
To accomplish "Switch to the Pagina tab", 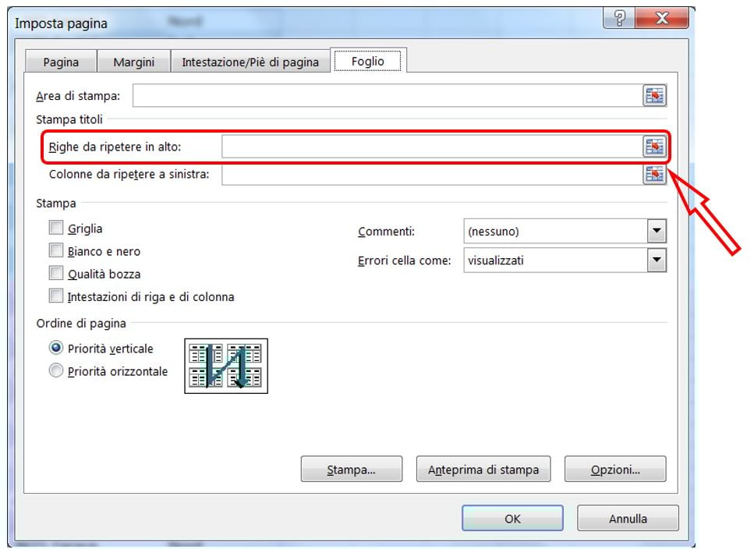I will (61, 62).
